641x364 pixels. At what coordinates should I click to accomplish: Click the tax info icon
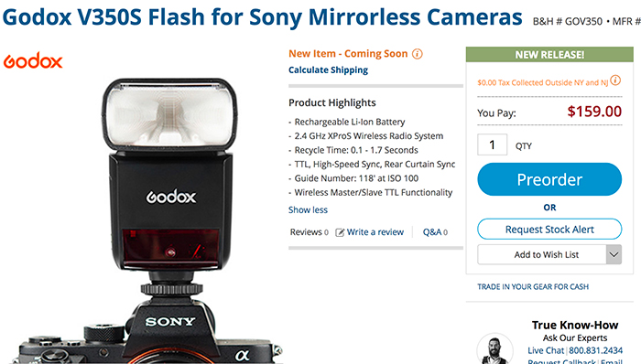pos(615,80)
